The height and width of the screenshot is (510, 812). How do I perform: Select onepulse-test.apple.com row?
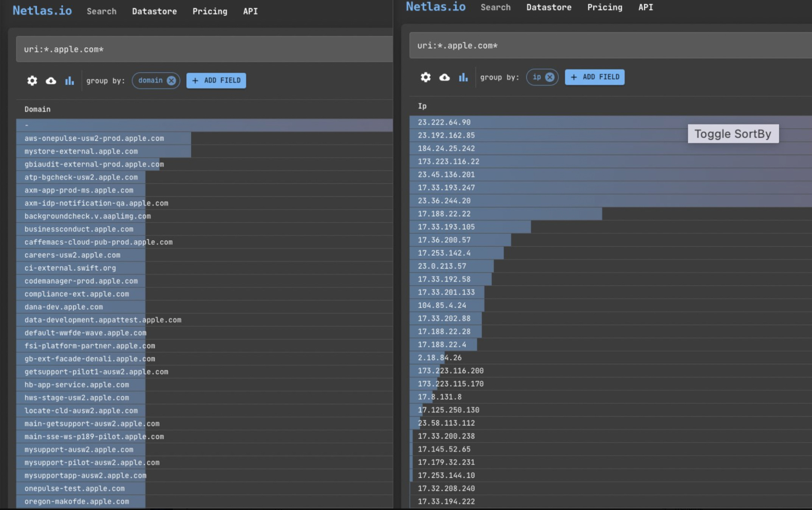pyautogui.click(x=204, y=489)
